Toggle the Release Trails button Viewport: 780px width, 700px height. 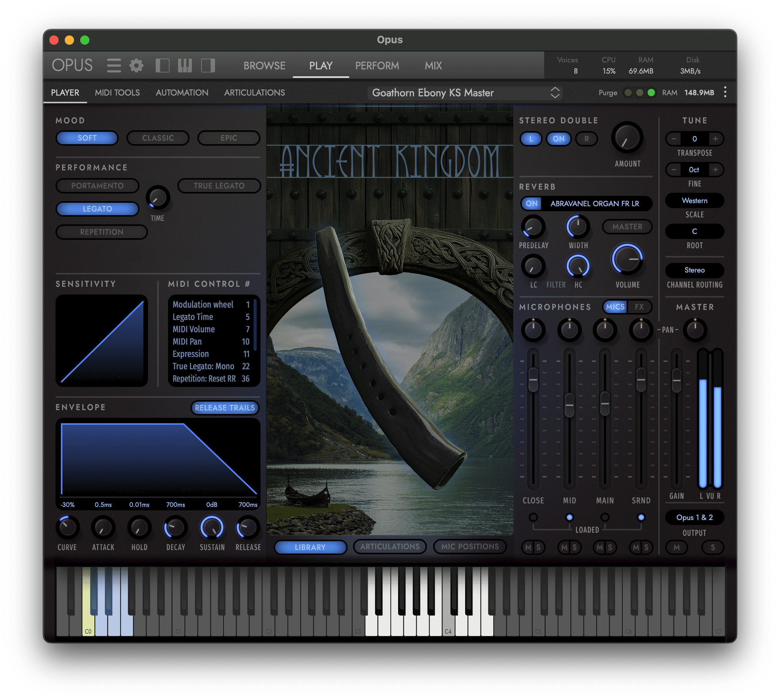coord(225,407)
